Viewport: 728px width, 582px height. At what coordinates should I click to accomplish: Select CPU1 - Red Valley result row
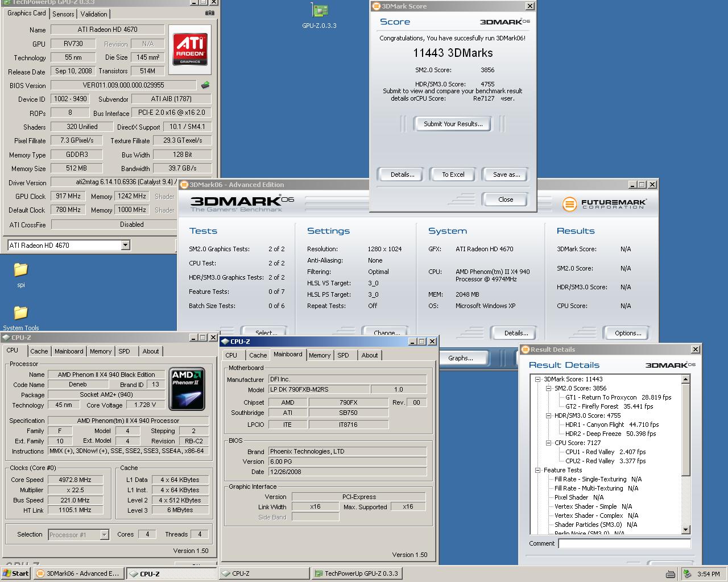tap(605, 452)
